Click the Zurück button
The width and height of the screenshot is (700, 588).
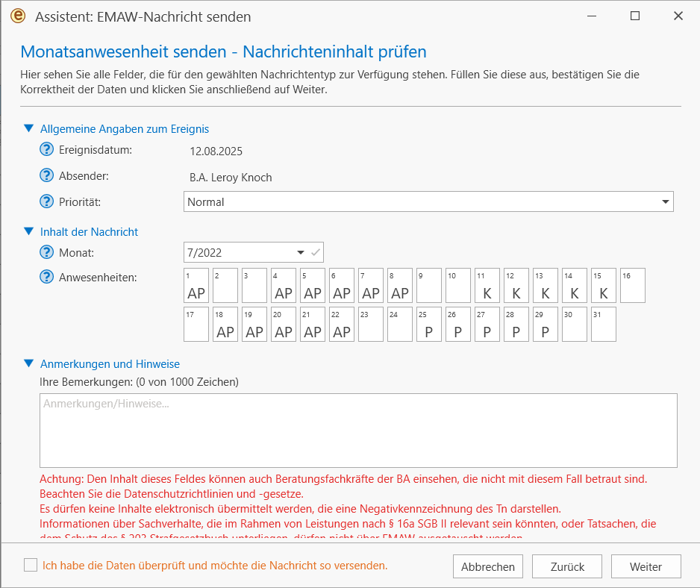pyautogui.click(x=567, y=566)
